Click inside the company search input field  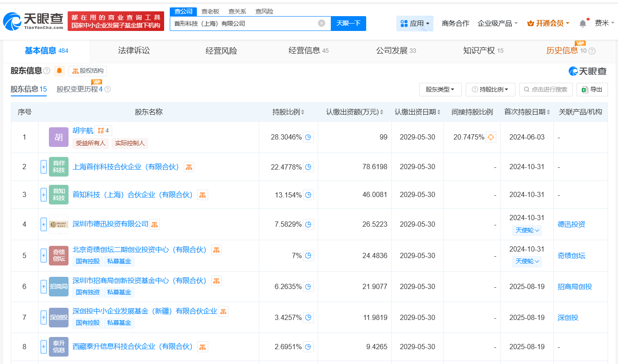pyautogui.click(x=244, y=24)
